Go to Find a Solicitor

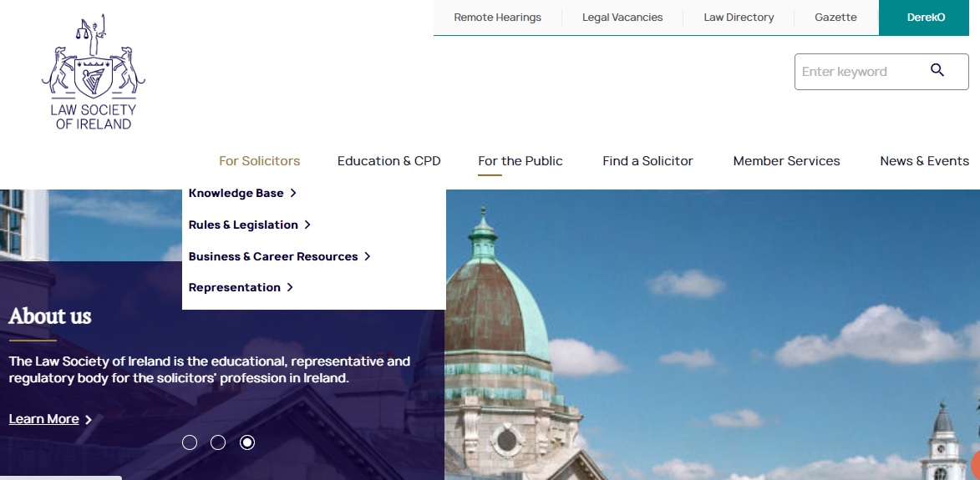(x=647, y=161)
